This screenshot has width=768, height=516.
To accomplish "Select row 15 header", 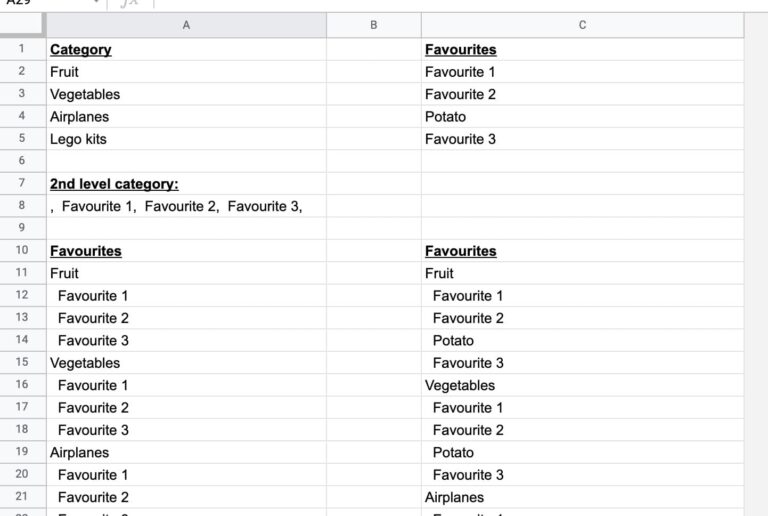I will pos(21,363).
